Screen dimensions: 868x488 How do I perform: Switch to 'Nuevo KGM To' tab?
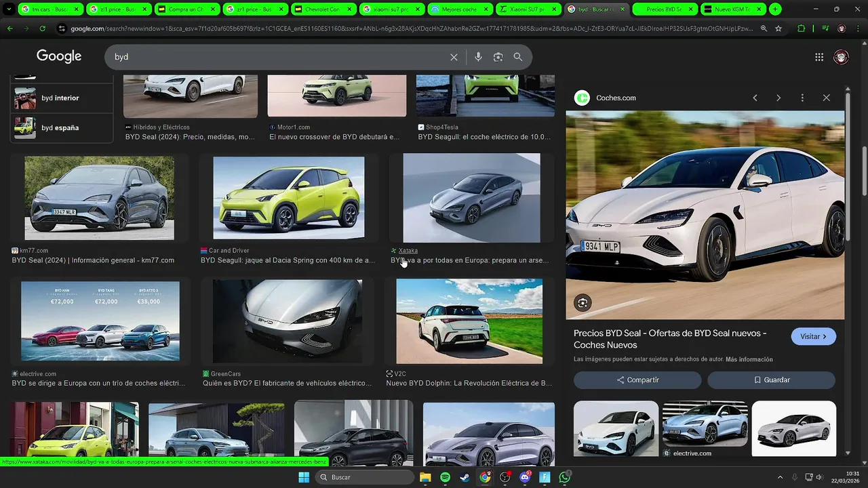pos(732,9)
